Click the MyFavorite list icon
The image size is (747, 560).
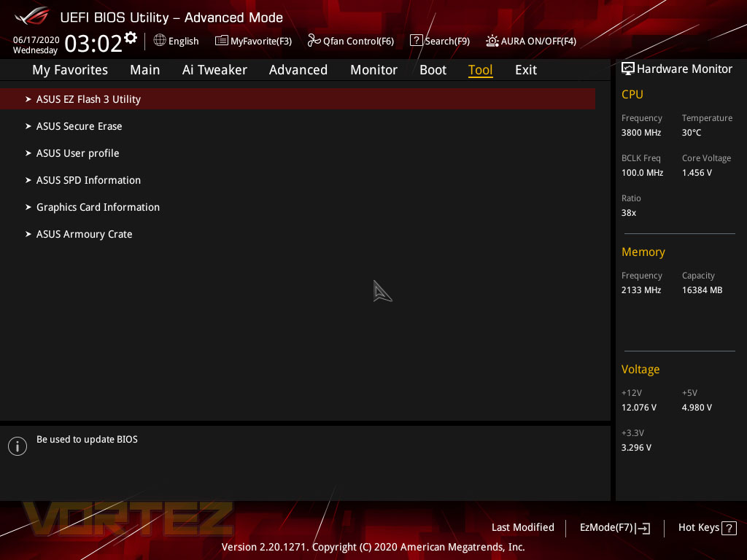[x=221, y=41]
